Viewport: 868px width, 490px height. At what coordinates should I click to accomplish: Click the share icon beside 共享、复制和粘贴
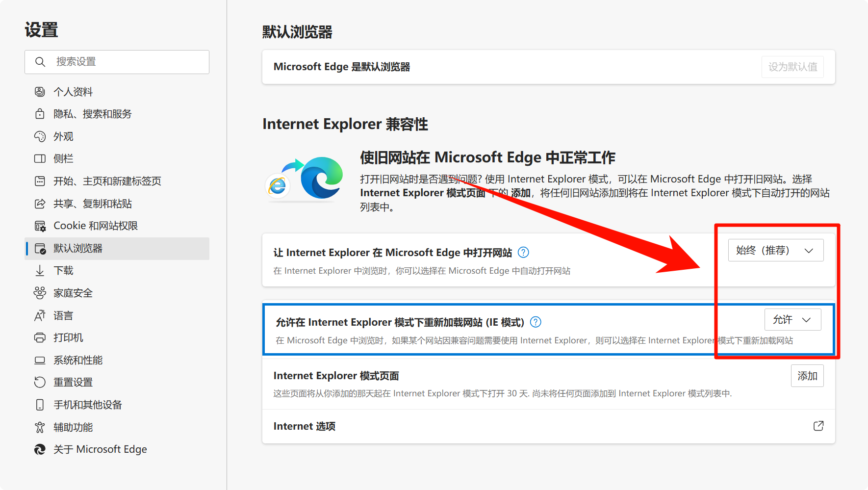[40, 204]
